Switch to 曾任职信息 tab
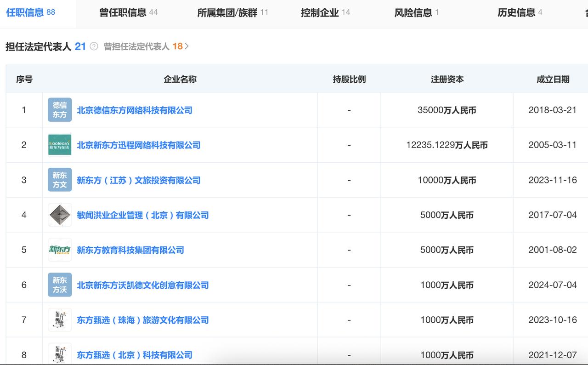The height and width of the screenshot is (365, 588). pyautogui.click(x=128, y=12)
